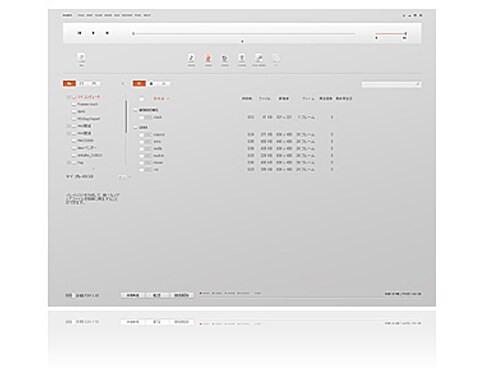Click the orange view tab above file list
Image resolution: width=490 pixels, height=368 pixels.
pos(139,83)
